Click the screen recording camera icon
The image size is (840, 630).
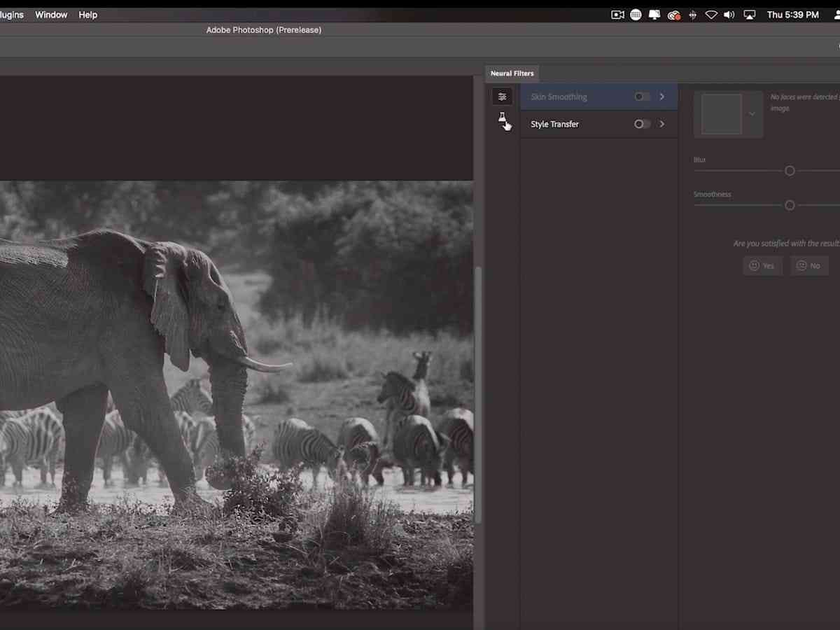(617, 15)
